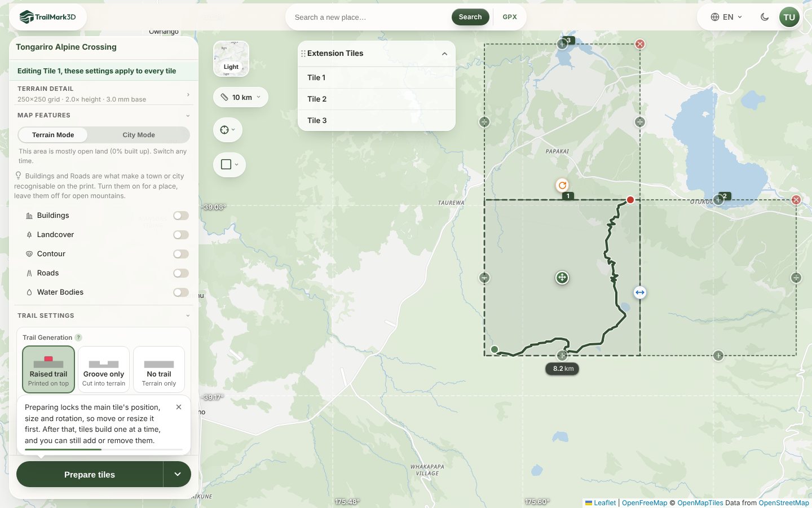
Task: Select Tile 3 in Extension Tiles
Action: click(x=376, y=120)
